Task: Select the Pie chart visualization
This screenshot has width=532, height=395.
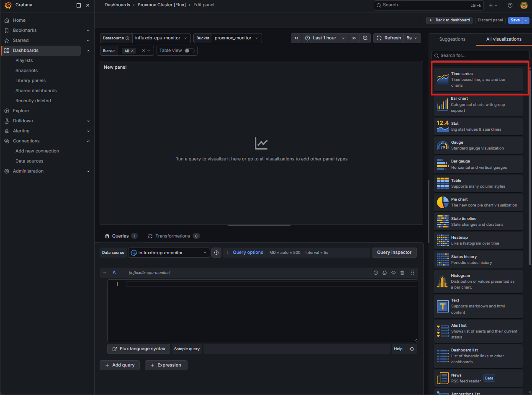Action: point(478,202)
